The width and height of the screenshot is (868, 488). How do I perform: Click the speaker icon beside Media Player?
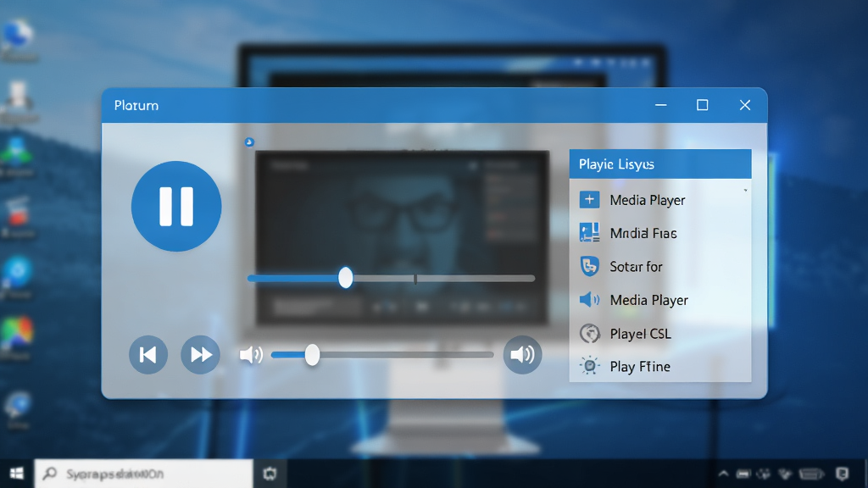point(589,300)
